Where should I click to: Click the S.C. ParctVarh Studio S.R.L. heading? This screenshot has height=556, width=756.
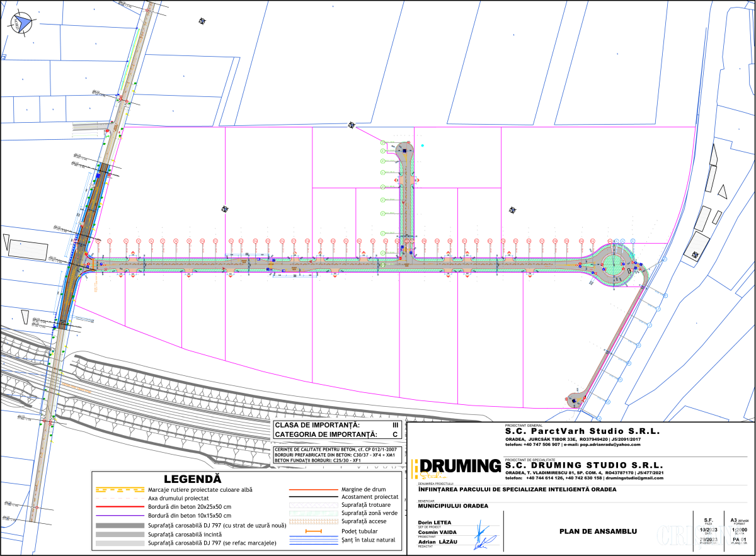pos(581,431)
